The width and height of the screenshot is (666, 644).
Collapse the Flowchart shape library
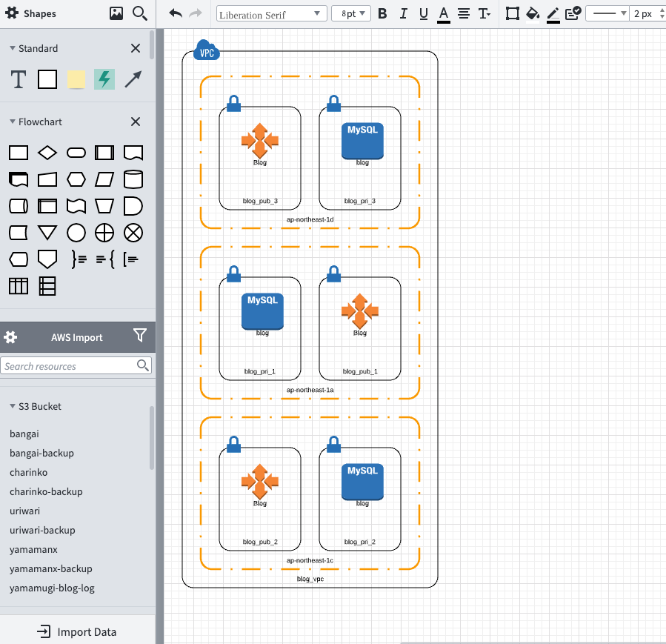pos(13,122)
